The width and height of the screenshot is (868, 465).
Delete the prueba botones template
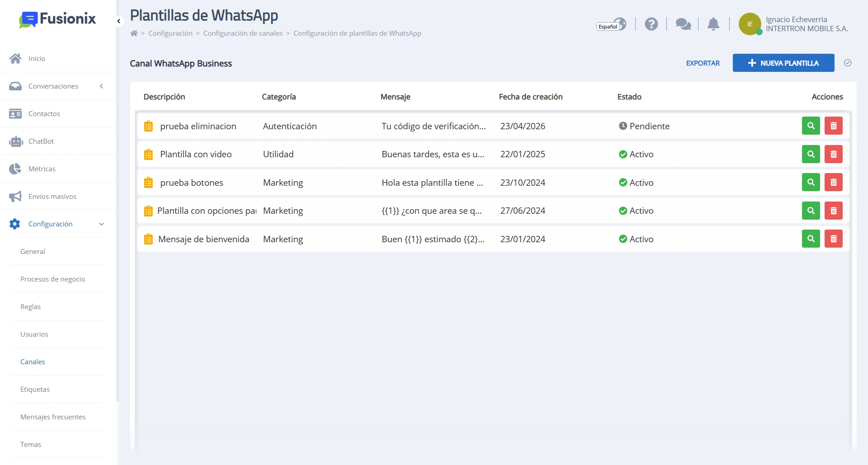pyautogui.click(x=834, y=182)
